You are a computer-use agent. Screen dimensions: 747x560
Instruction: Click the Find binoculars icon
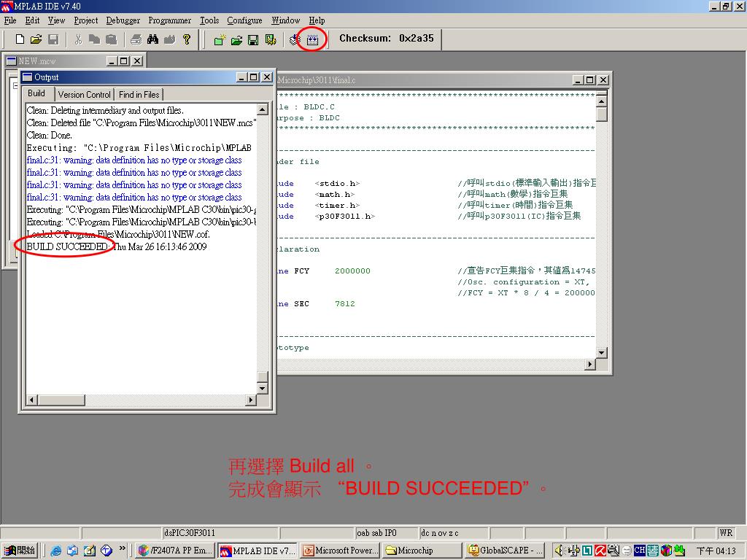(x=153, y=39)
